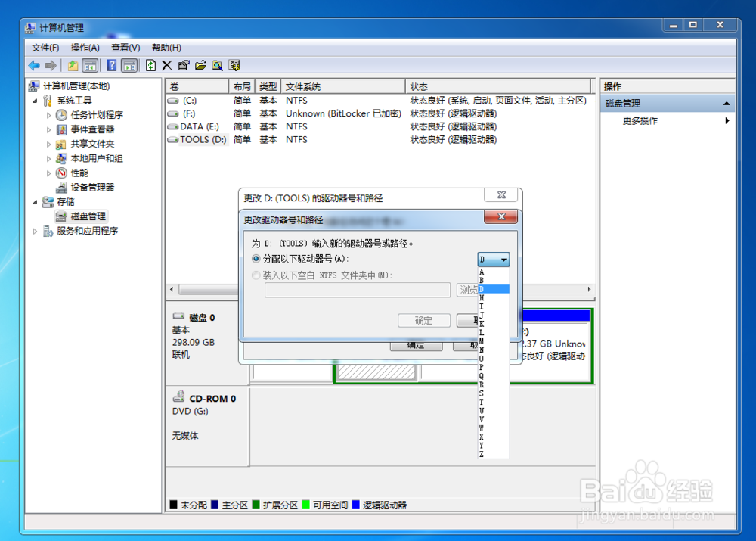Viewport: 756px width, 541px height.
Task: Expand the Event Viewer node arrow
Action: click(48, 130)
